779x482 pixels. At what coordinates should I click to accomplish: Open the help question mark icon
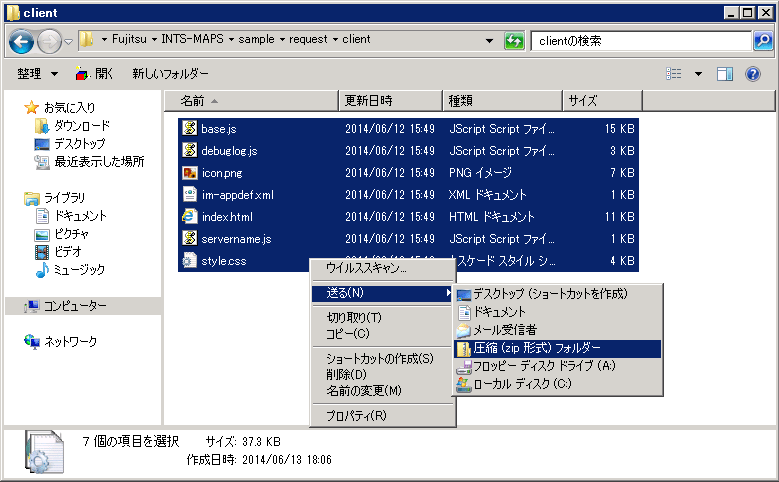coord(753,74)
